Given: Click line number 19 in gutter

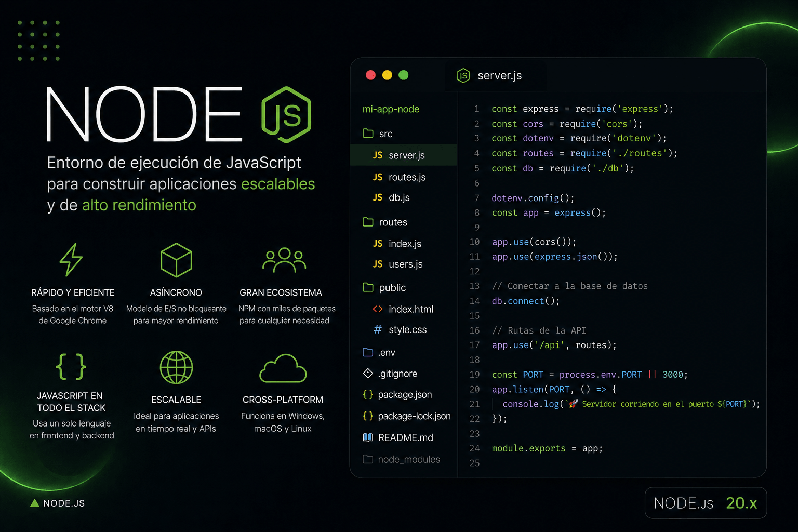Looking at the screenshot, I should (474, 375).
